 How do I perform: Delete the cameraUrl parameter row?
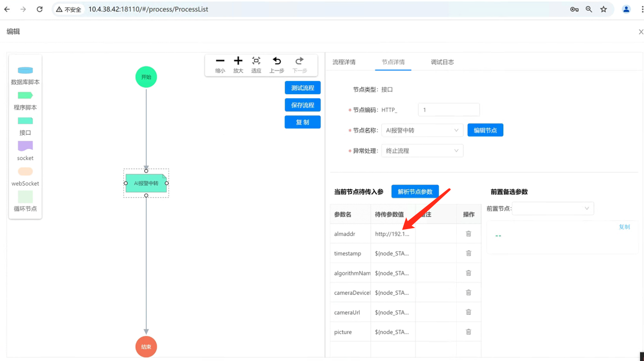[x=468, y=312]
